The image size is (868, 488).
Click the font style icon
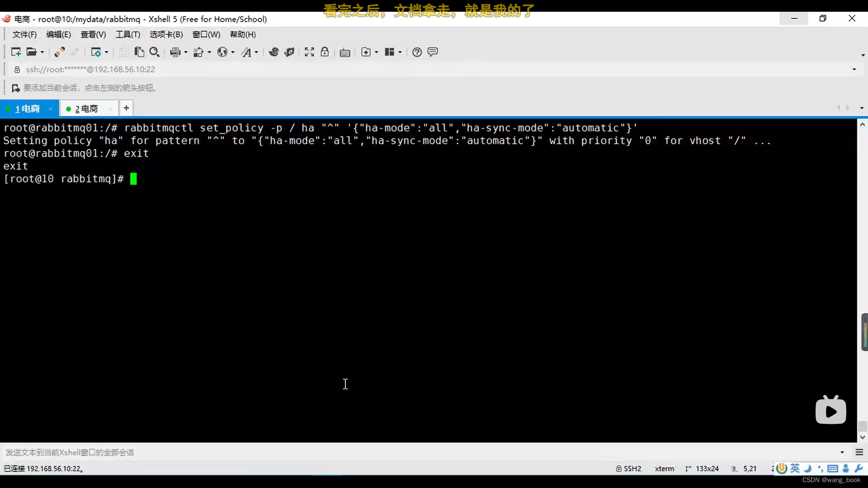click(246, 52)
